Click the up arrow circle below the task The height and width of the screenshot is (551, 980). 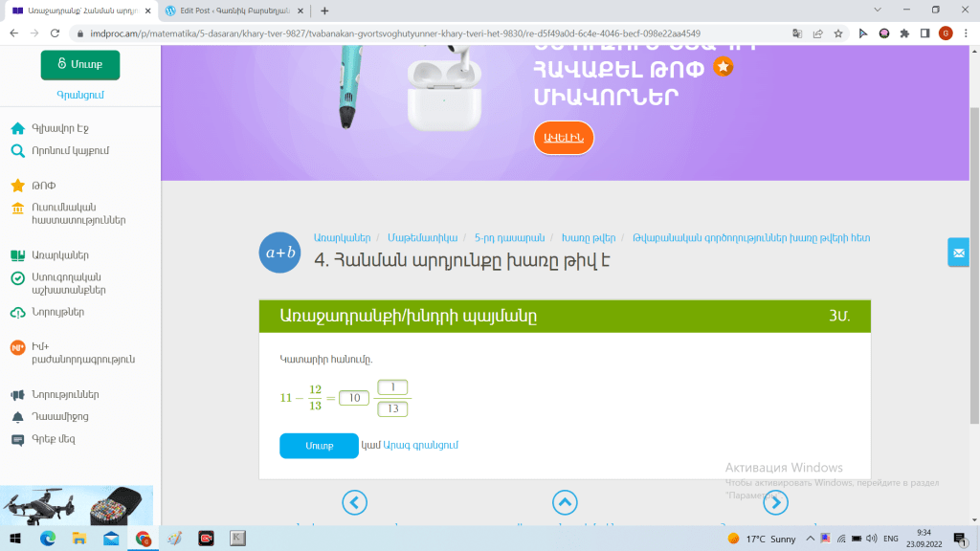click(565, 502)
